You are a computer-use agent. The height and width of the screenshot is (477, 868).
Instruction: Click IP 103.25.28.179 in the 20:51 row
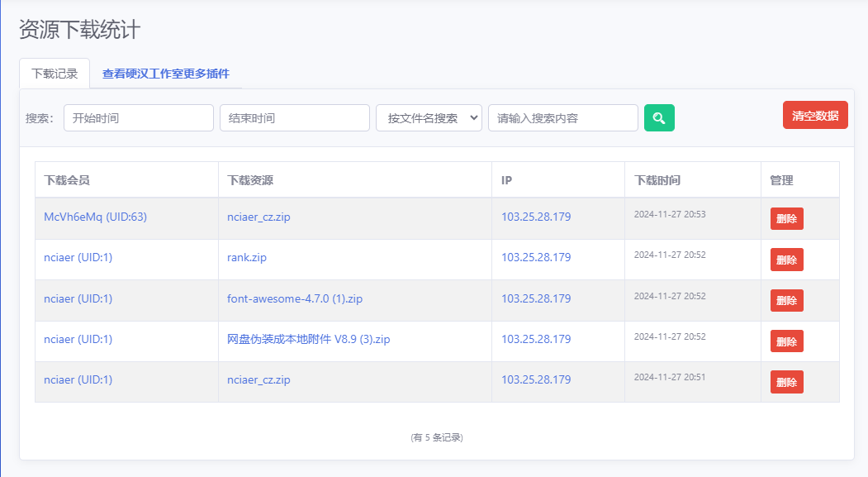536,379
